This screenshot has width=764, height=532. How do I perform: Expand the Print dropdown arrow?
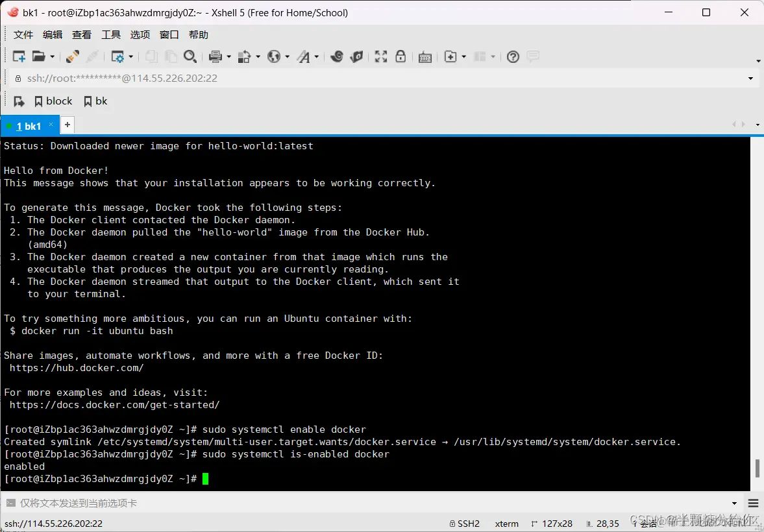pos(228,57)
